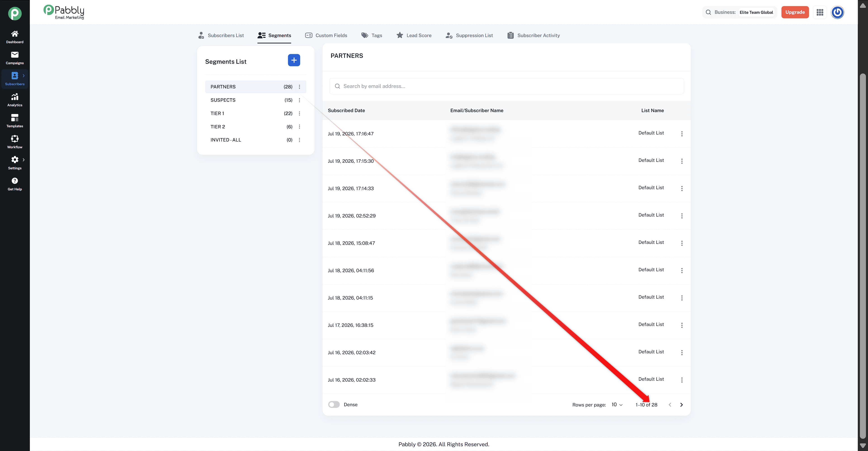Add new segment with plus button
The image size is (868, 451).
294,60
